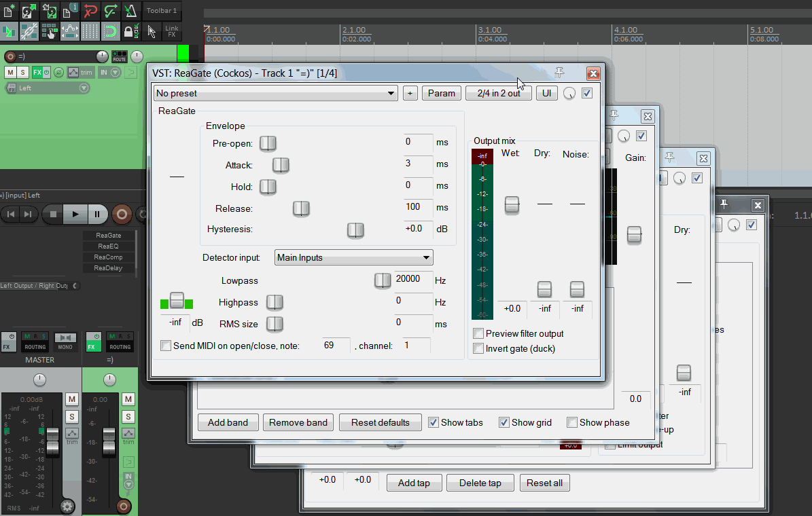Solo the track in the track panel
The image size is (812, 516).
tap(23, 73)
